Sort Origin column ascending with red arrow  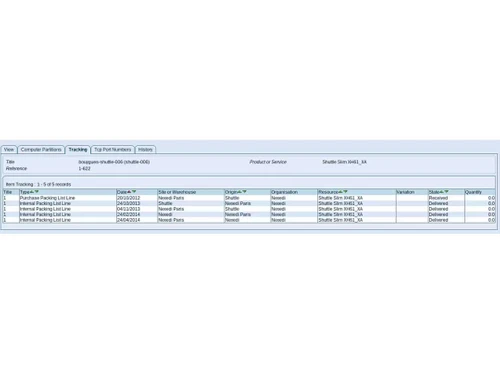[240, 192]
